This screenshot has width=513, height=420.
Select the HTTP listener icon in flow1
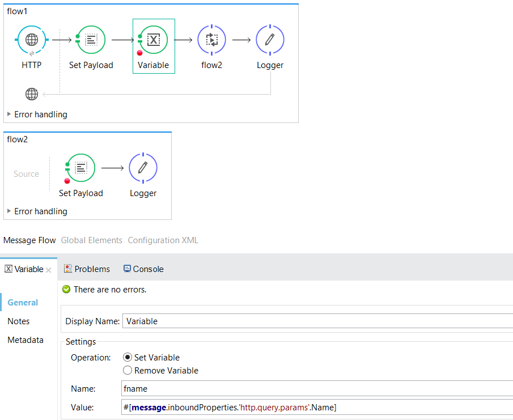point(32,40)
